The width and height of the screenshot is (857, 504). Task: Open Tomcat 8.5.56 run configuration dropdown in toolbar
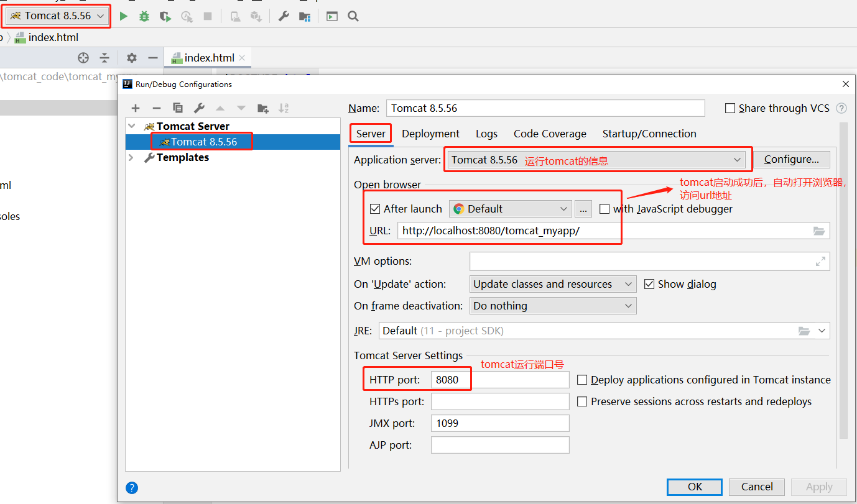(x=57, y=16)
